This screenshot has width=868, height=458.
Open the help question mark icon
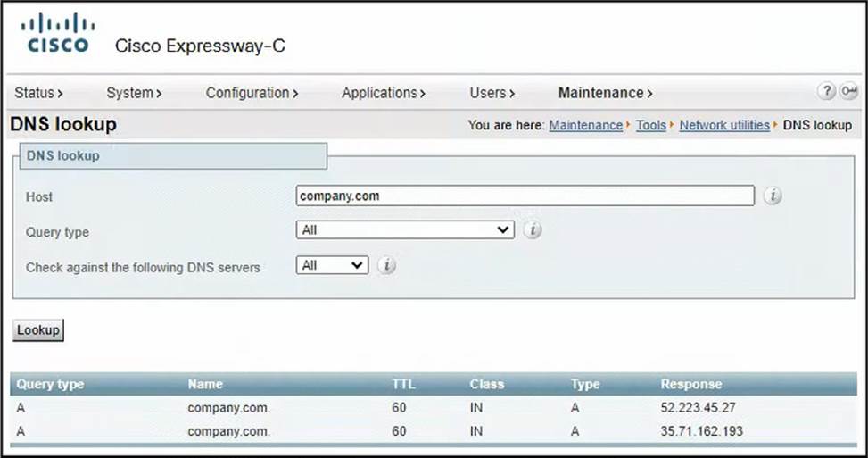tap(826, 91)
